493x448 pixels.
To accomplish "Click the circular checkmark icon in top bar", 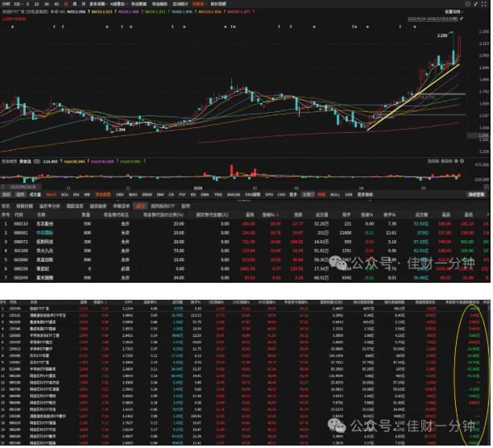I will pos(470,4).
